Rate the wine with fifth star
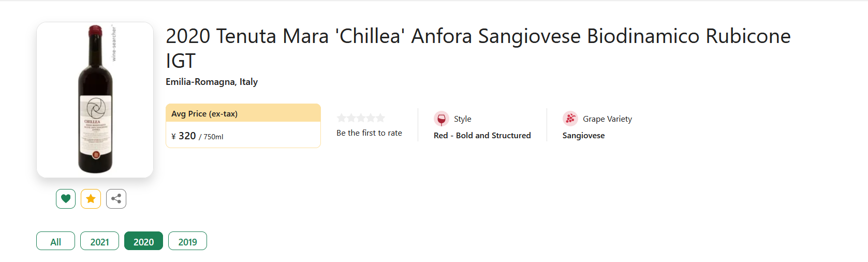 point(380,118)
